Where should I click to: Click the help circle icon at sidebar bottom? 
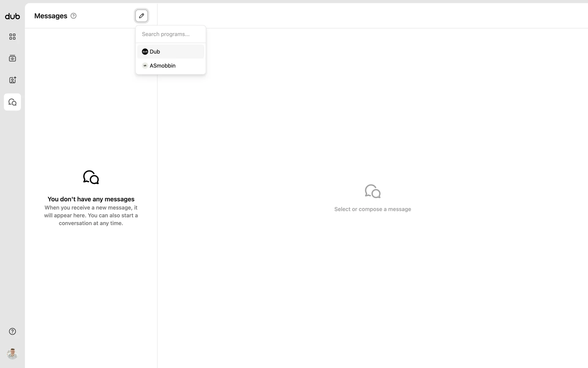click(12, 331)
